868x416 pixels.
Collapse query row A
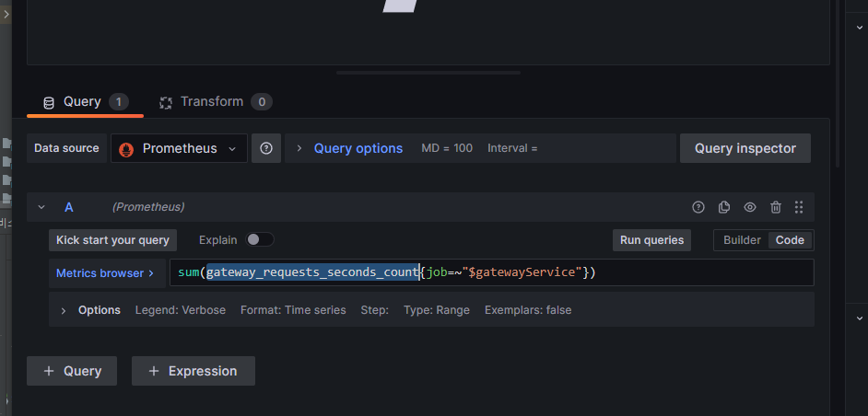[41, 207]
